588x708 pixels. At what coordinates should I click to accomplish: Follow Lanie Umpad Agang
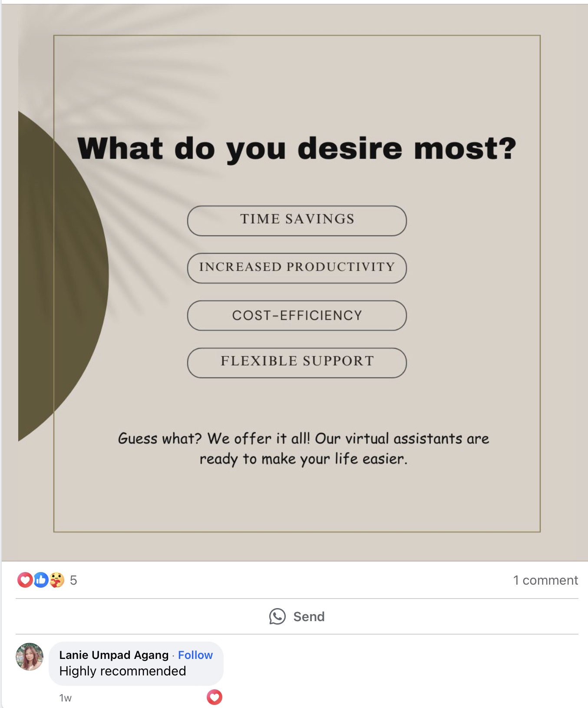195,655
